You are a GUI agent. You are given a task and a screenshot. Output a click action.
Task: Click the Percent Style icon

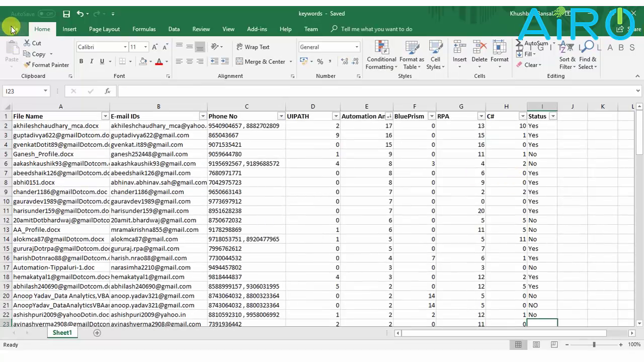pyautogui.click(x=320, y=61)
